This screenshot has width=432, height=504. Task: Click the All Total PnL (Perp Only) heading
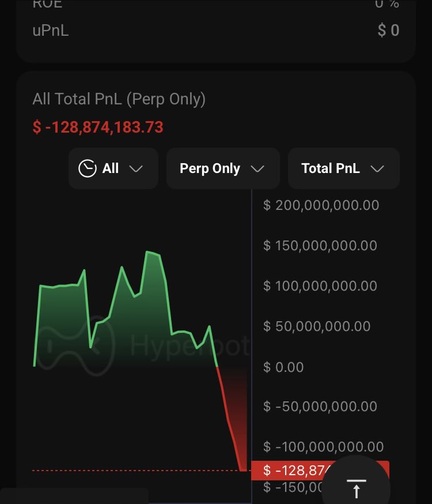pos(119,99)
